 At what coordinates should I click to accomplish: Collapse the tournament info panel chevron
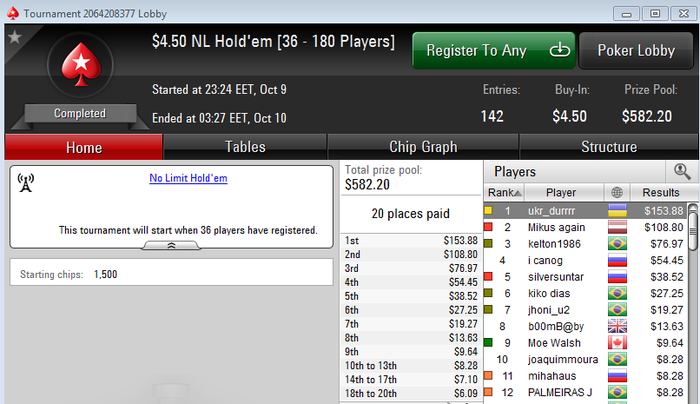point(171,246)
